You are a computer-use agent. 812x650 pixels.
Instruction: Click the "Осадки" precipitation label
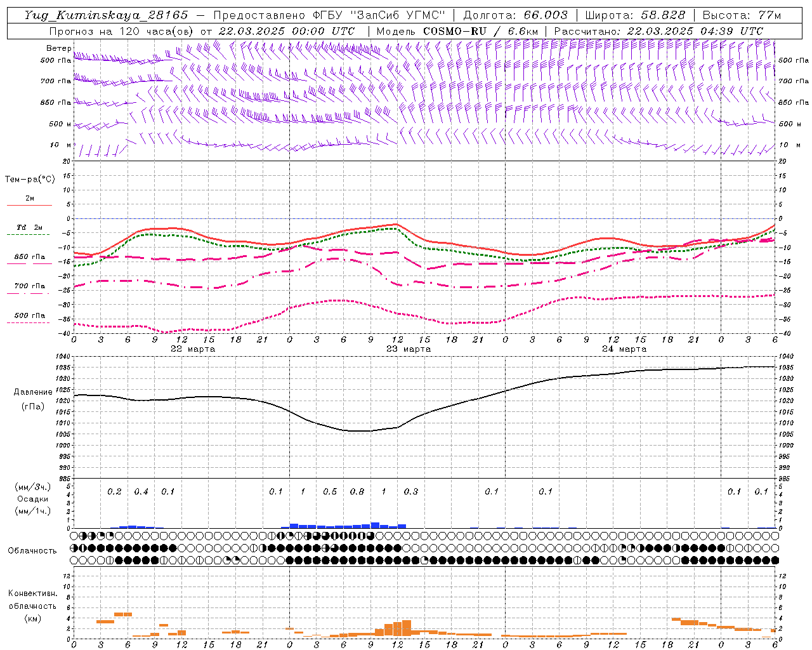[33, 499]
